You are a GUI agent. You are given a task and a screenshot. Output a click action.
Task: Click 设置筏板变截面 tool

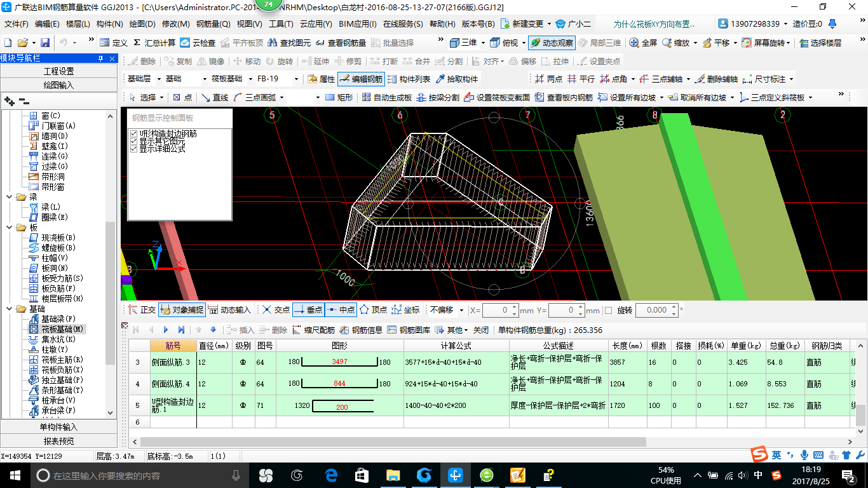click(x=497, y=97)
